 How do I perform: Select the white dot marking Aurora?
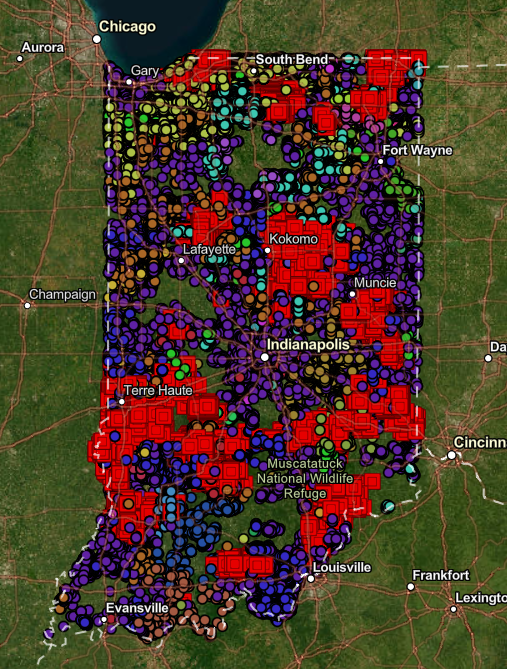click(x=20, y=58)
